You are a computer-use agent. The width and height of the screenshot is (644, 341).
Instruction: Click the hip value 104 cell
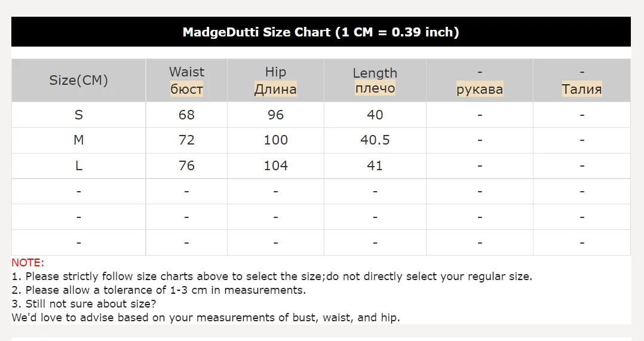click(x=275, y=165)
